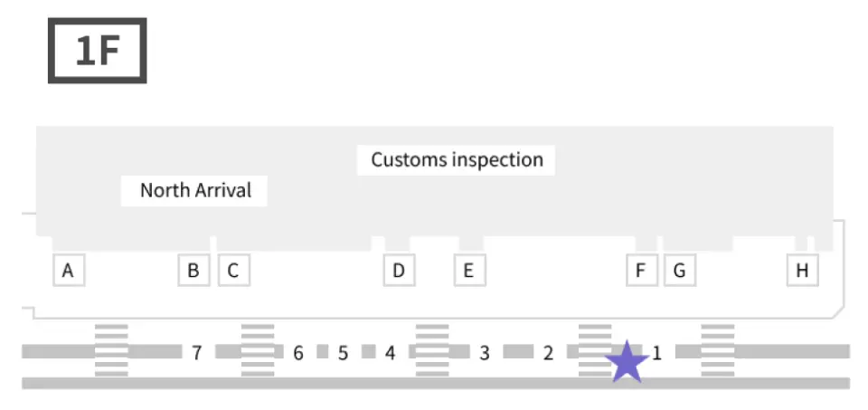Select exit C box
The height and width of the screenshot is (410, 868).
[233, 270]
